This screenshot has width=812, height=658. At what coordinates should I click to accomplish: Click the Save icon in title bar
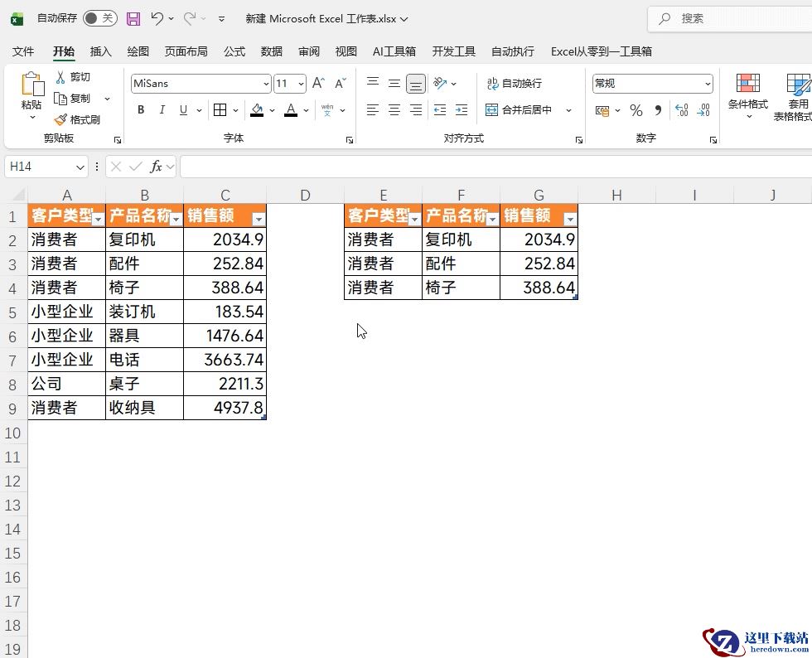coord(133,18)
